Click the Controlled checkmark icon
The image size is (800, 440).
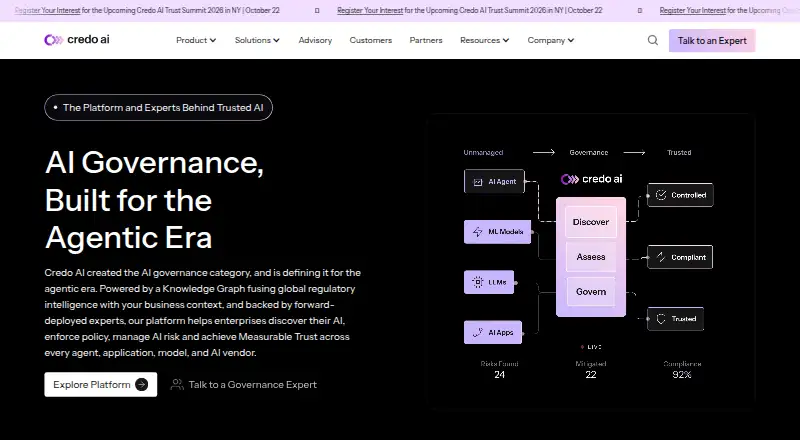(x=661, y=195)
